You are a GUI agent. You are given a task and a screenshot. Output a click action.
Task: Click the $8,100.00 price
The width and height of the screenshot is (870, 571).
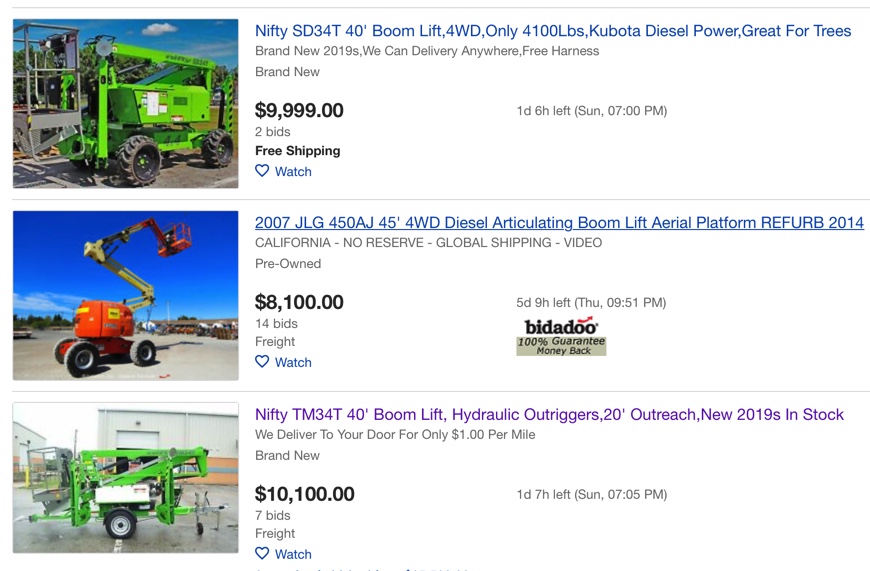click(x=299, y=302)
